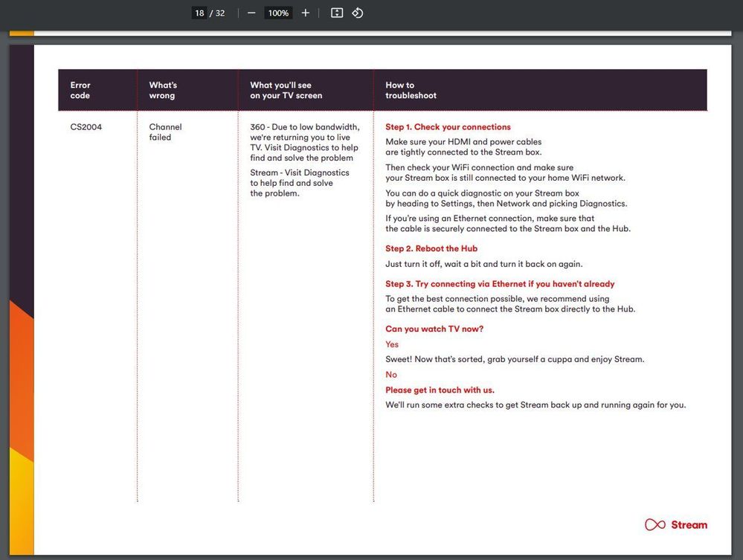Click the 'Stream - Visit Diagnostics' paragraph

(300, 183)
